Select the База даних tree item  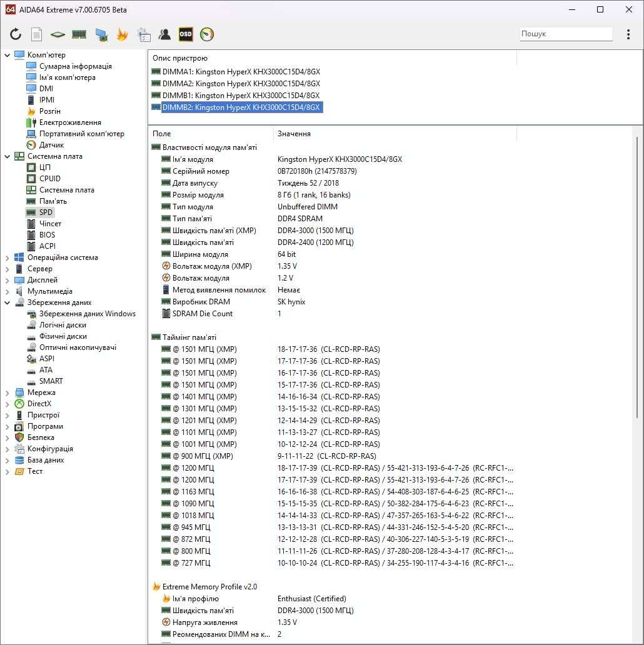click(46, 460)
